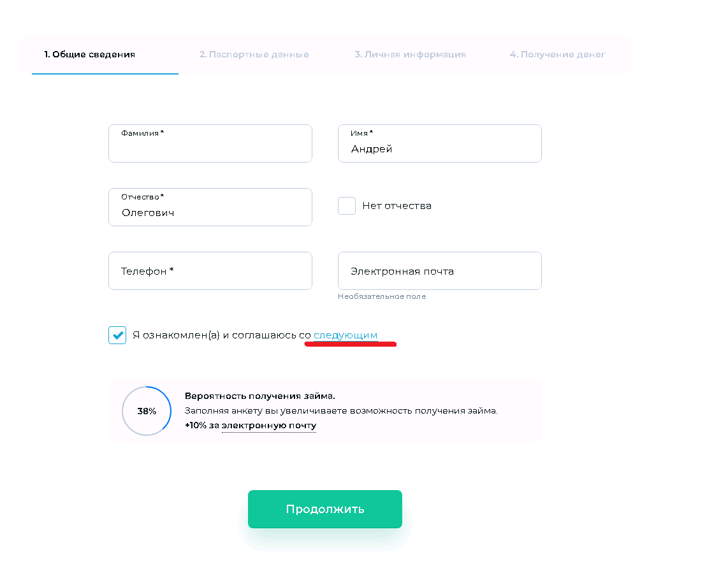Uncheck the agreement consent checkbox

click(117, 335)
